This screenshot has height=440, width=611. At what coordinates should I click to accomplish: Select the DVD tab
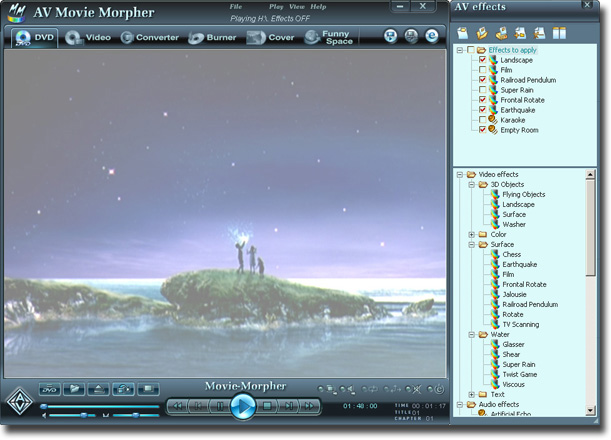coord(35,37)
